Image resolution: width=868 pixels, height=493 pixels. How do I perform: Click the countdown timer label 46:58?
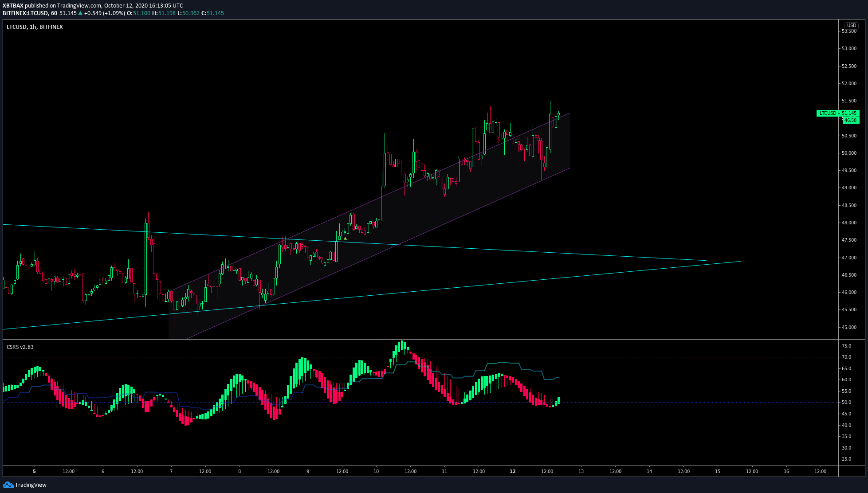(x=850, y=120)
